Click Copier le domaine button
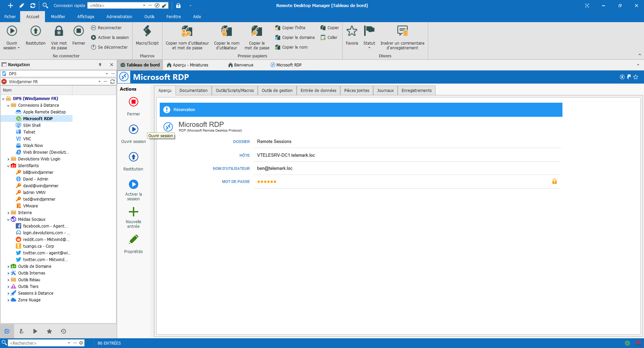The image size is (644, 348). pyautogui.click(x=295, y=38)
